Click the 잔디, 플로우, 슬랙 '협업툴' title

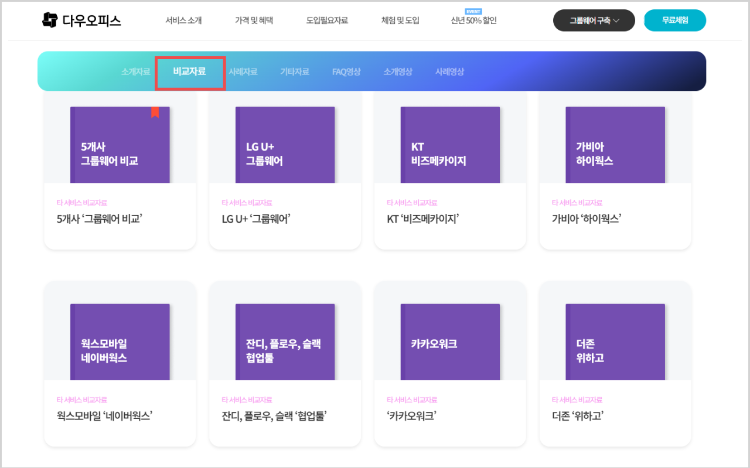pyautogui.click(x=274, y=416)
